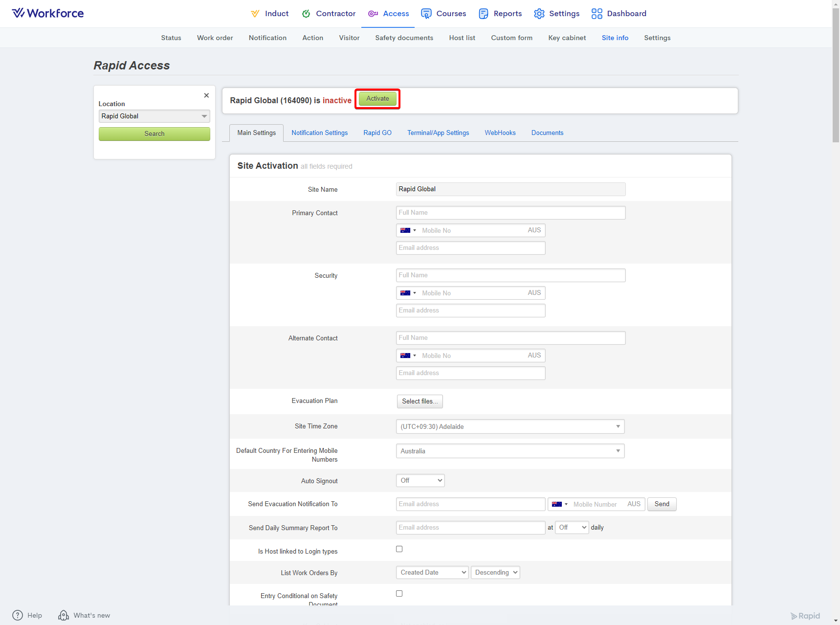Click the Help question mark icon
The height and width of the screenshot is (625, 840).
[x=18, y=615]
